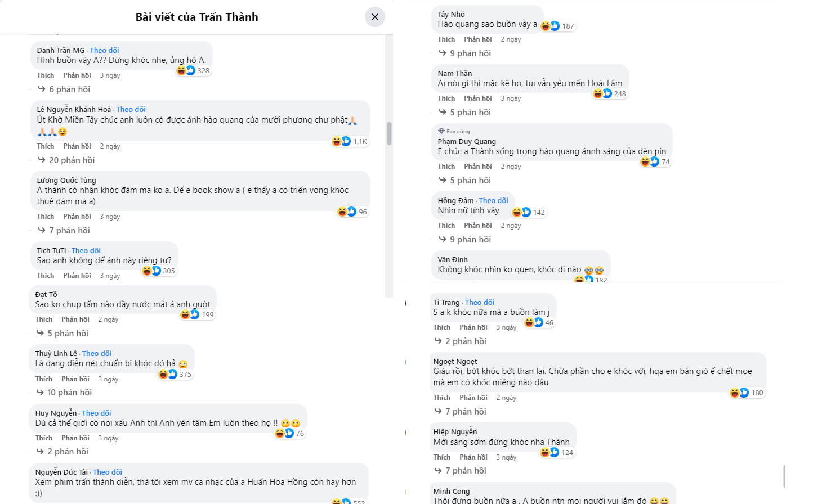Like Lương Quốc Tùng's comment with Thích
The height and width of the screenshot is (504, 831).
pos(46,217)
